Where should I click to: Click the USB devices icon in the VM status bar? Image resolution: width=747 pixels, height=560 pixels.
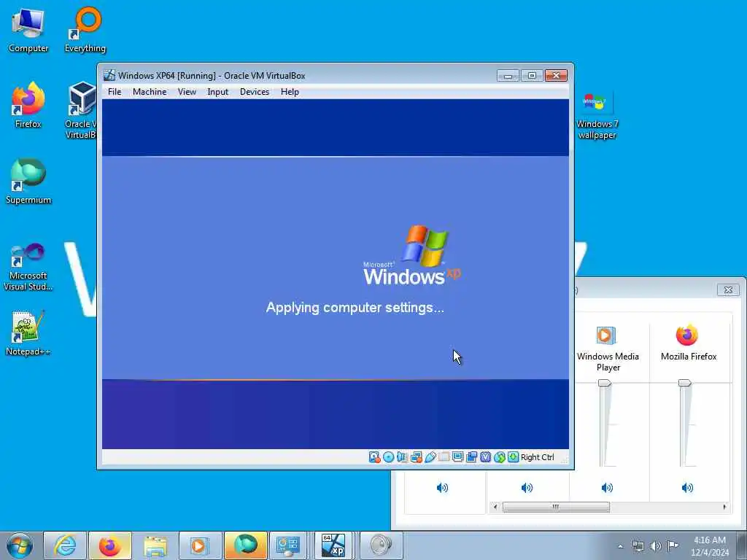coord(430,457)
